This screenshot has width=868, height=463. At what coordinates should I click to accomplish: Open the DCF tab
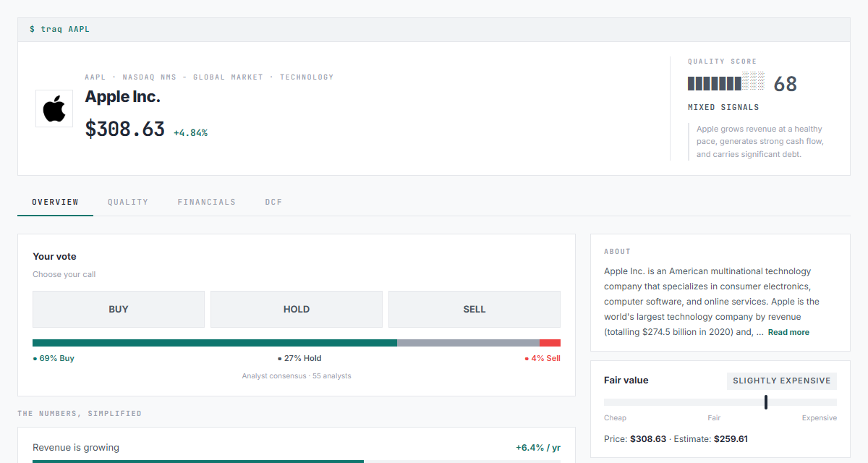273,202
